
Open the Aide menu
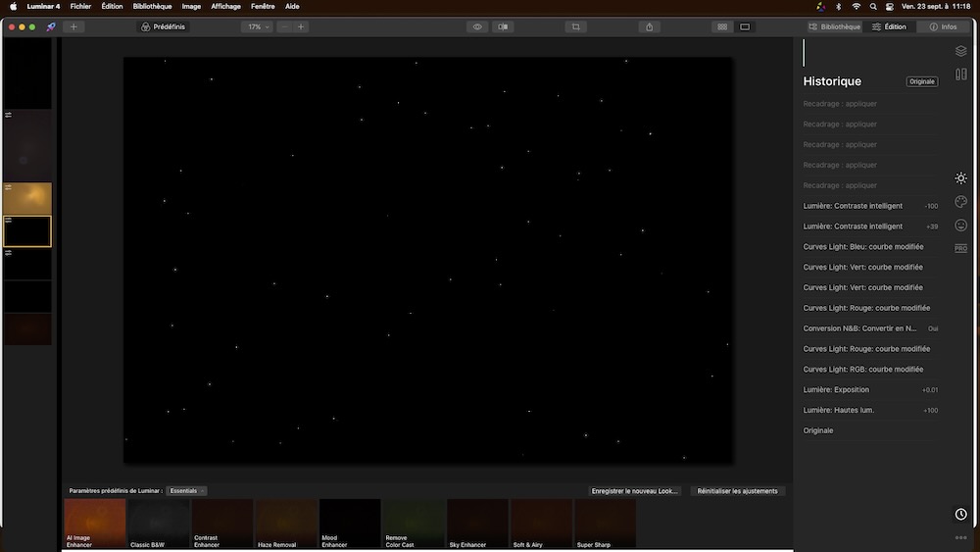[292, 6]
